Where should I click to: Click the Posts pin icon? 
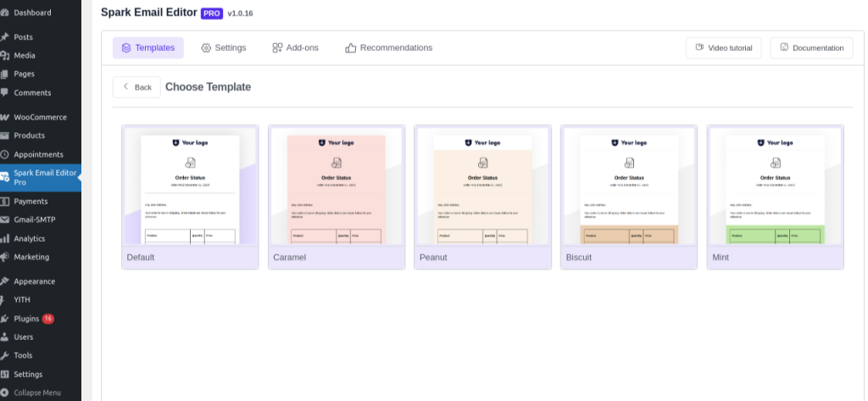(4, 37)
